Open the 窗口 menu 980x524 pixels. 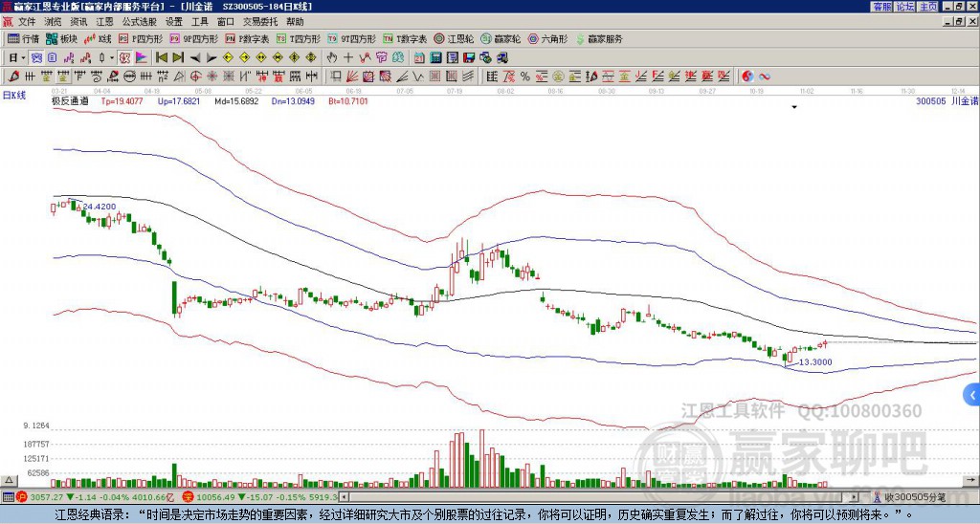(x=226, y=22)
